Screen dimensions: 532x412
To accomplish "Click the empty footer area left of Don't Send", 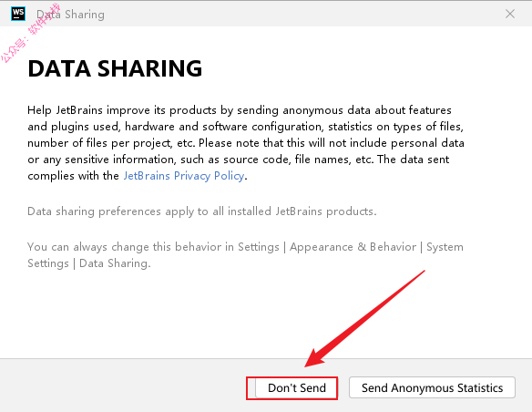I will pos(122,386).
